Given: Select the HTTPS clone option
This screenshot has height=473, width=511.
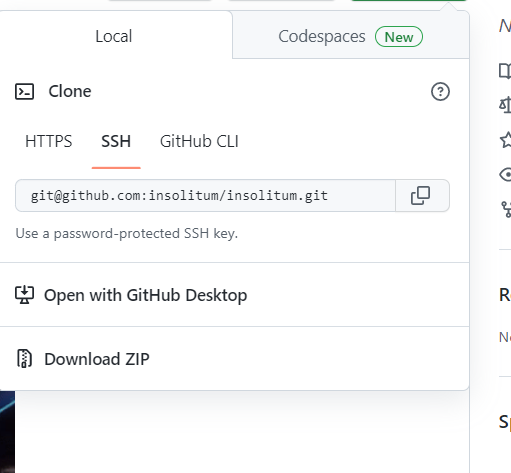Looking at the screenshot, I should click(x=49, y=141).
